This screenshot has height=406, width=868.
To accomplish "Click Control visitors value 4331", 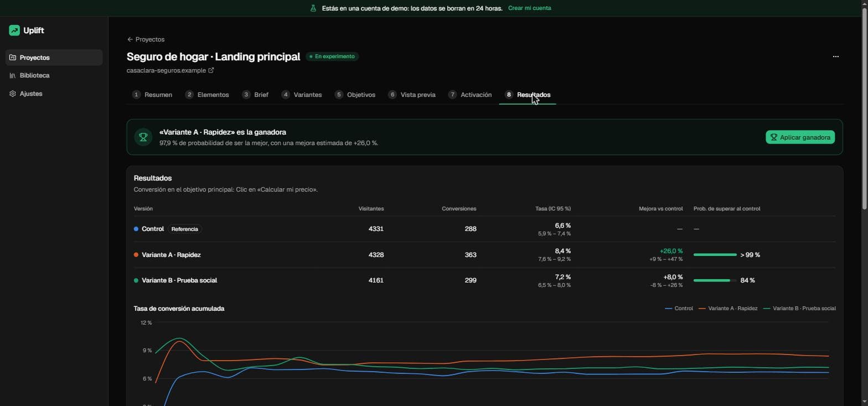I will click(376, 229).
